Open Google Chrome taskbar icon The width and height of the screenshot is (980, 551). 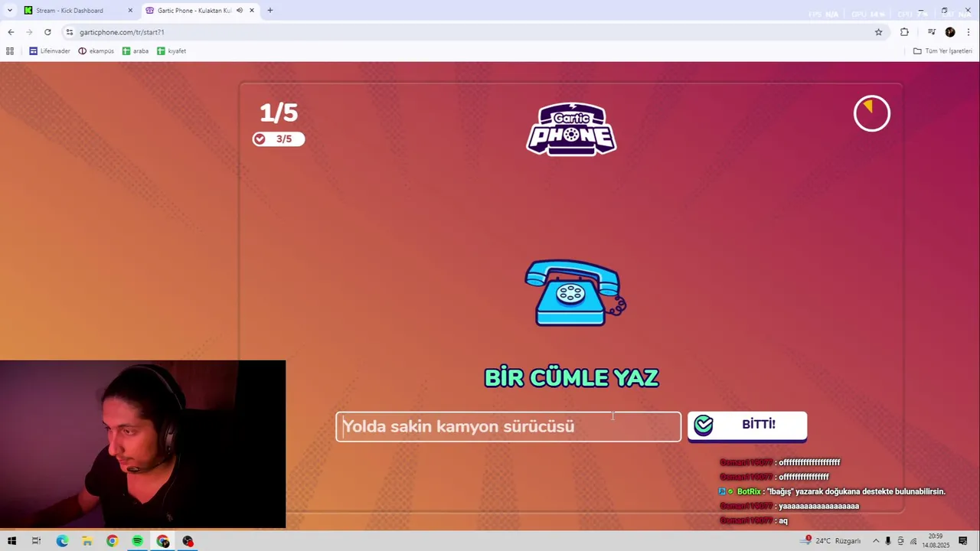pos(113,541)
